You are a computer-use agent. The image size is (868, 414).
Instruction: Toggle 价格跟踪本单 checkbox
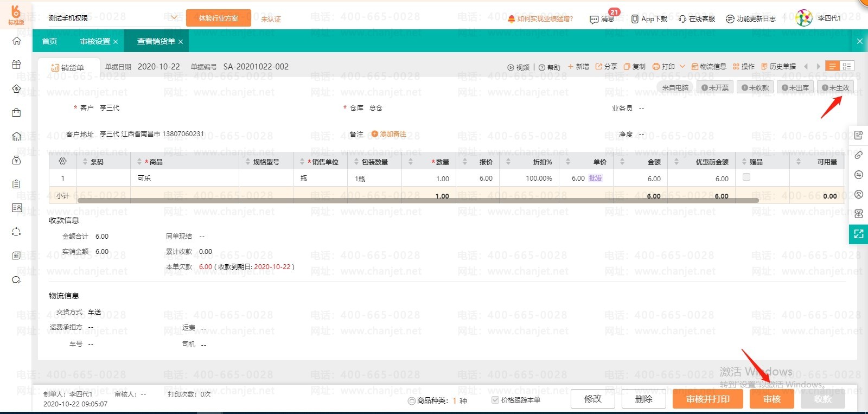tap(495, 400)
